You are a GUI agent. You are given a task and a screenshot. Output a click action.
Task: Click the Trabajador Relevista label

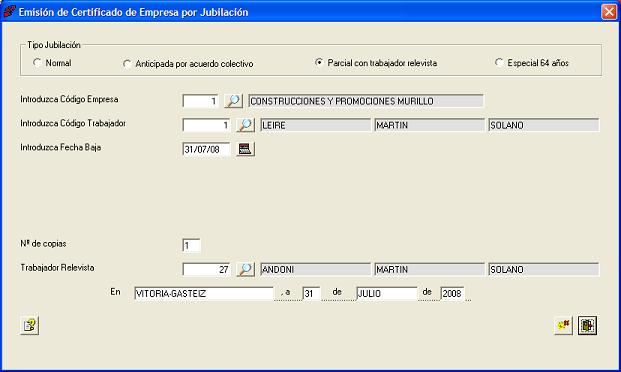pos(57,268)
